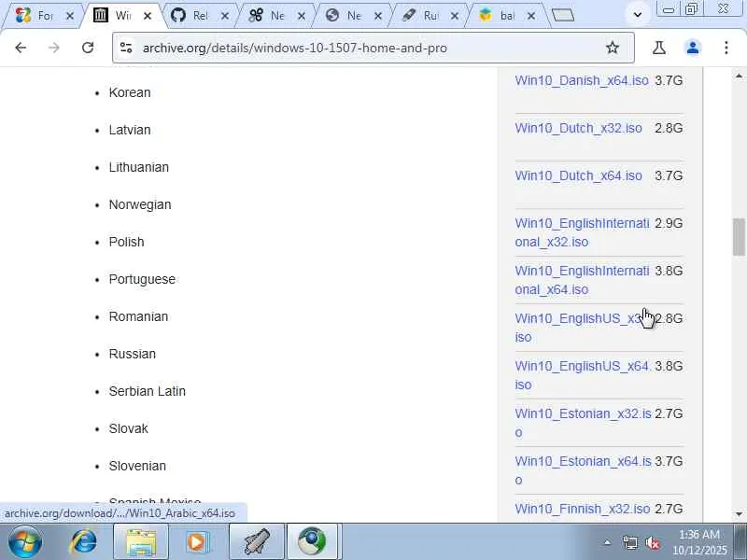Launch Internet Explorer from taskbar
This screenshot has height=560, width=747.
84,542
